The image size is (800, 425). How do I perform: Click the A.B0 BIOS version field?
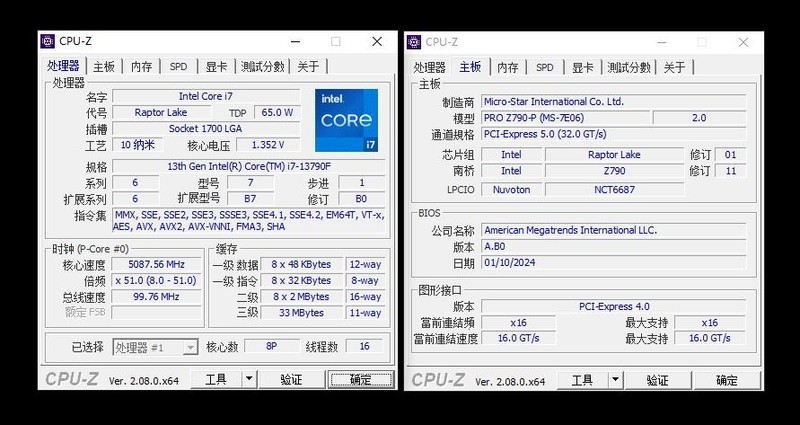pos(614,246)
